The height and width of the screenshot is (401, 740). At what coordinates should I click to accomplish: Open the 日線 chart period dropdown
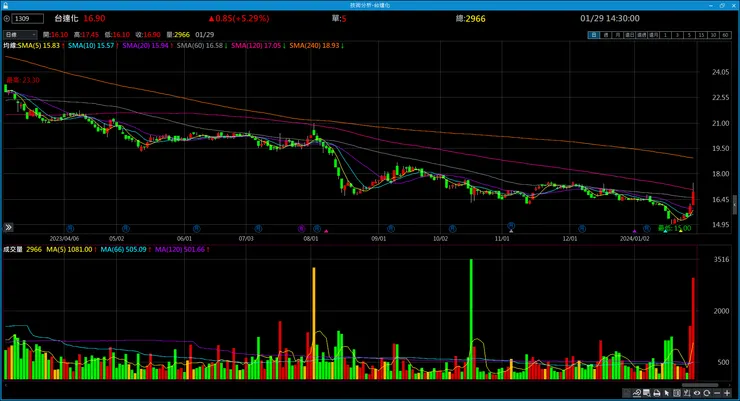[20, 34]
